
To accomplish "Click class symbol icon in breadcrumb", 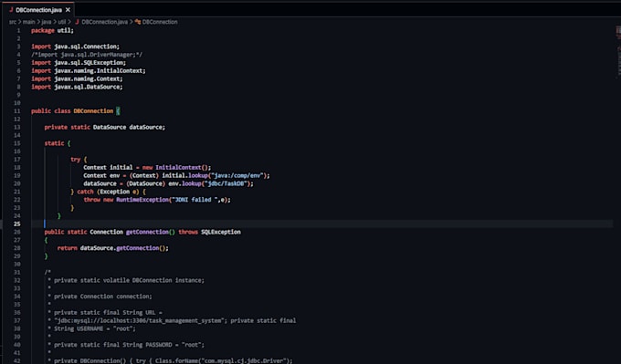I will click(138, 22).
